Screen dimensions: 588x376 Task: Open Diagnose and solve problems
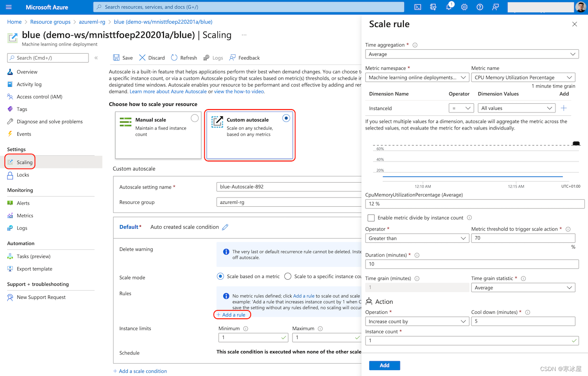coord(51,122)
